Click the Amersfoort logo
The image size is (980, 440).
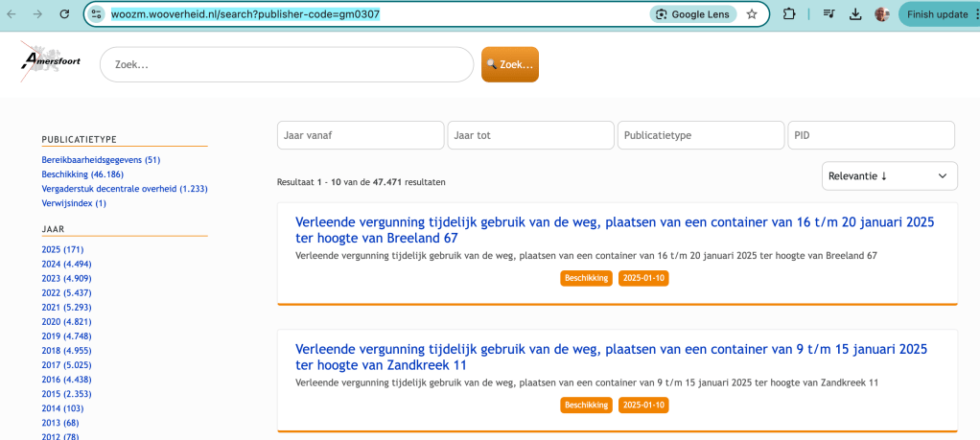tap(52, 61)
